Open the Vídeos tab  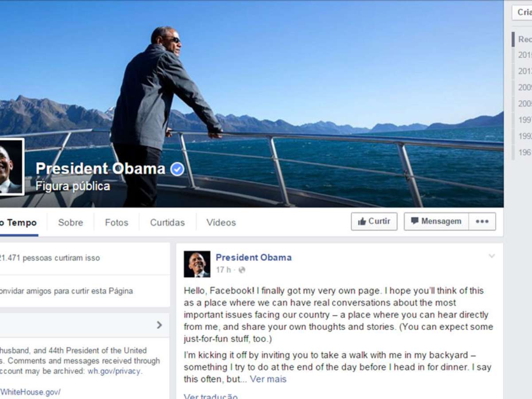coord(221,223)
